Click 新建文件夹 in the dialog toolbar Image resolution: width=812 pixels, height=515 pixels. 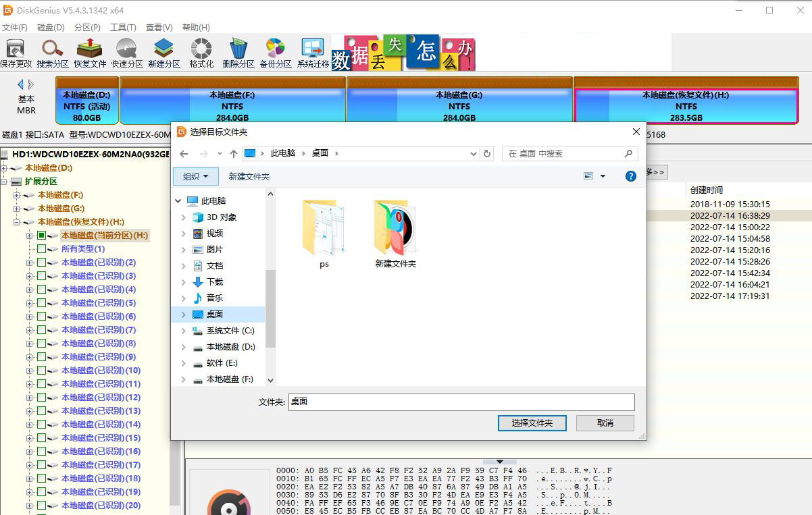pos(249,176)
